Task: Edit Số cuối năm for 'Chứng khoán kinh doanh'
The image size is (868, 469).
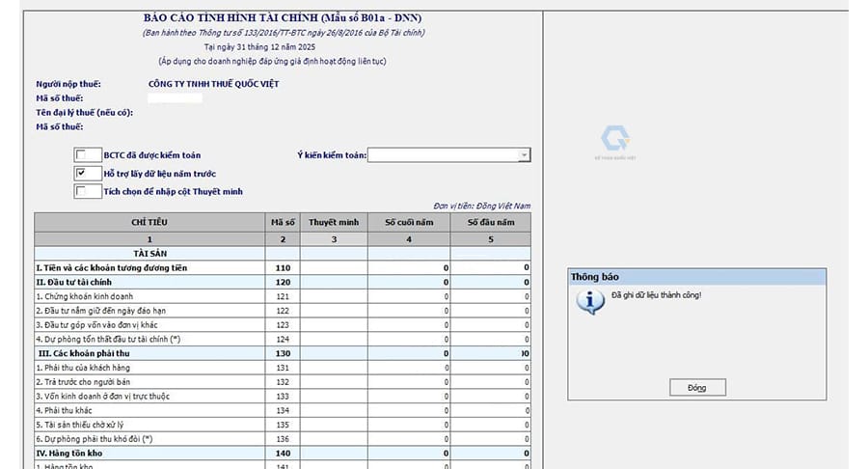Action: coord(408,296)
